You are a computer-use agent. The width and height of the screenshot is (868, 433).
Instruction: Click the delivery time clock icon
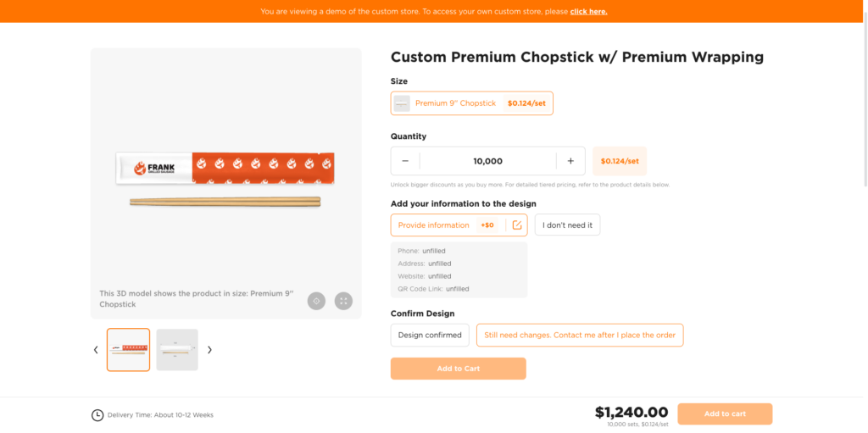[x=97, y=415]
